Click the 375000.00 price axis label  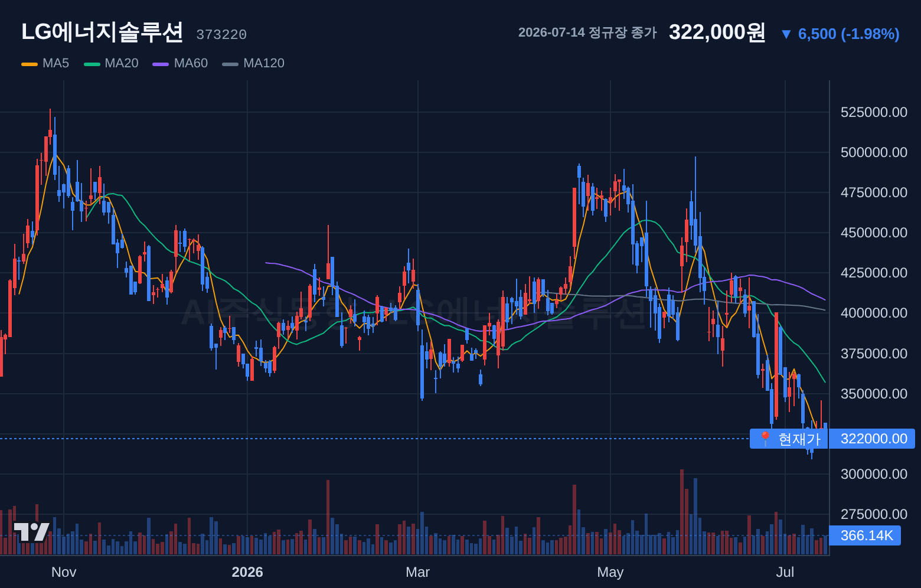(x=874, y=354)
